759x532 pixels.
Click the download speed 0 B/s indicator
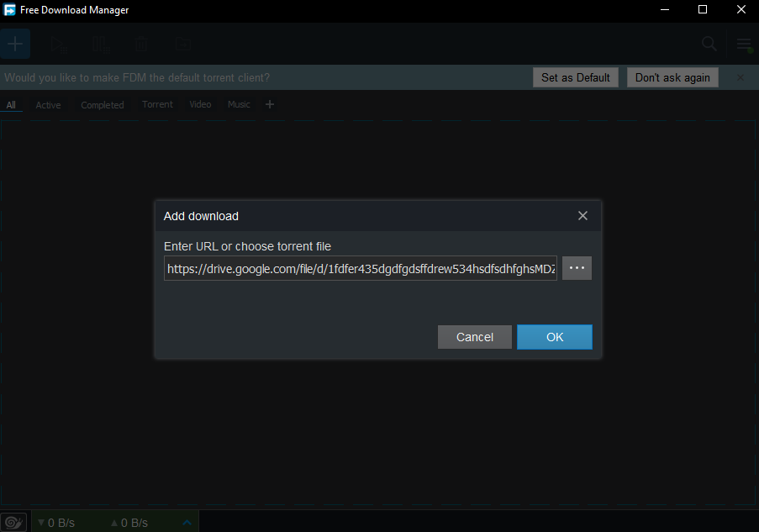tap(55, 523)
